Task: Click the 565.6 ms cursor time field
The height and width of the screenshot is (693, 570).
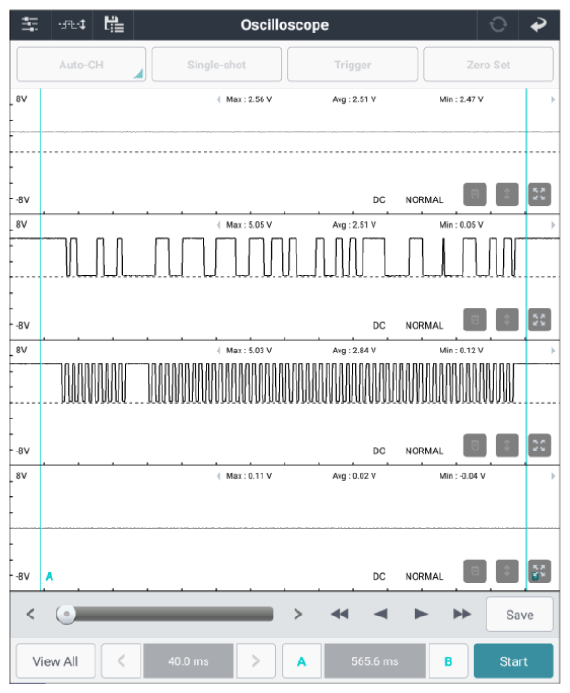Action: coord(375,661)
